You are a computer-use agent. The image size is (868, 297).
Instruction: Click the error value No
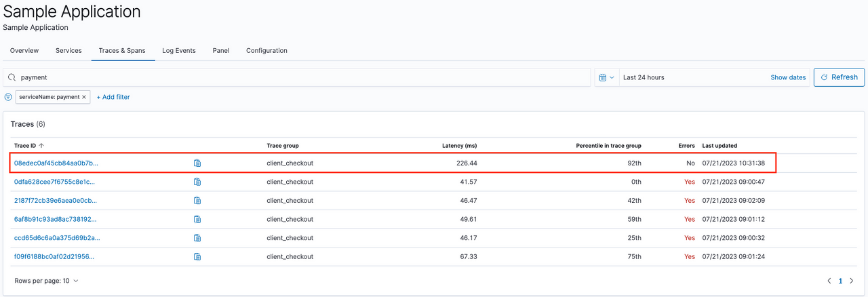[690, 163]
